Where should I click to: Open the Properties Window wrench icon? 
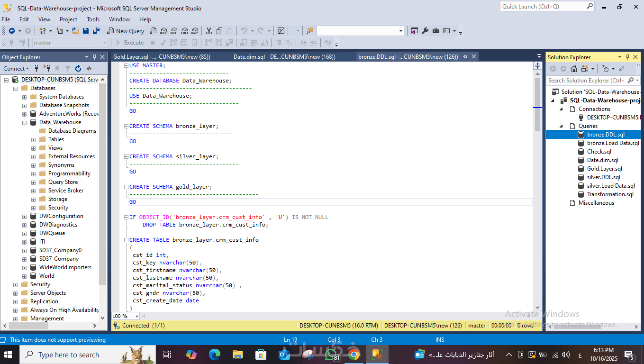(425, 31)
